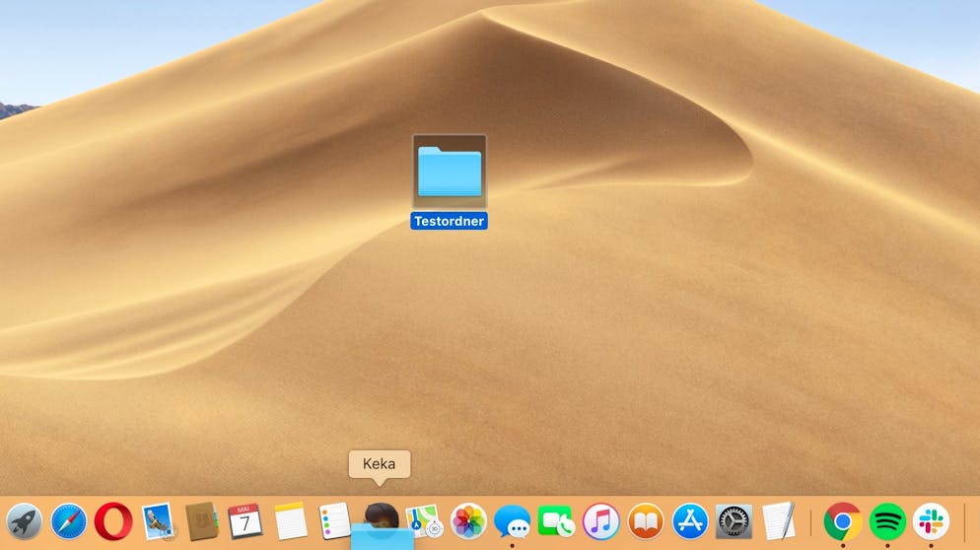
Task: Click the Keka app icon in Dock
Action: pyautogui.click(x=382, y=516)
